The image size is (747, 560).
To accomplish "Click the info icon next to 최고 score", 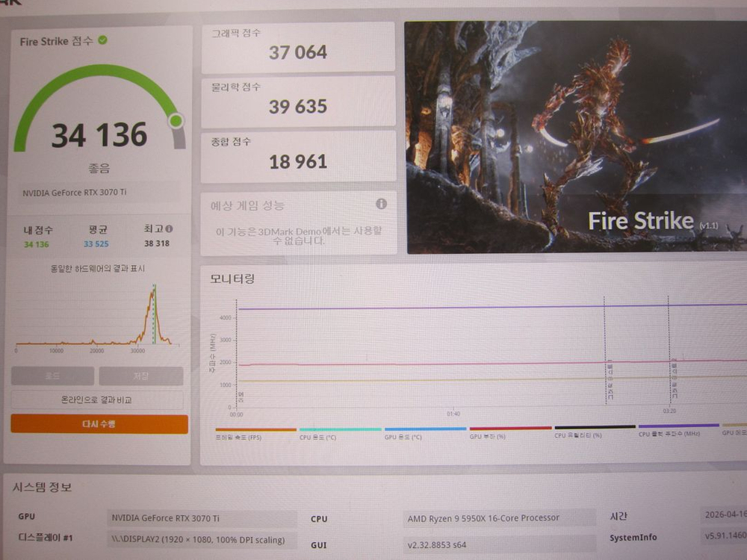I will pyautogui.click(x=169, y=229).
